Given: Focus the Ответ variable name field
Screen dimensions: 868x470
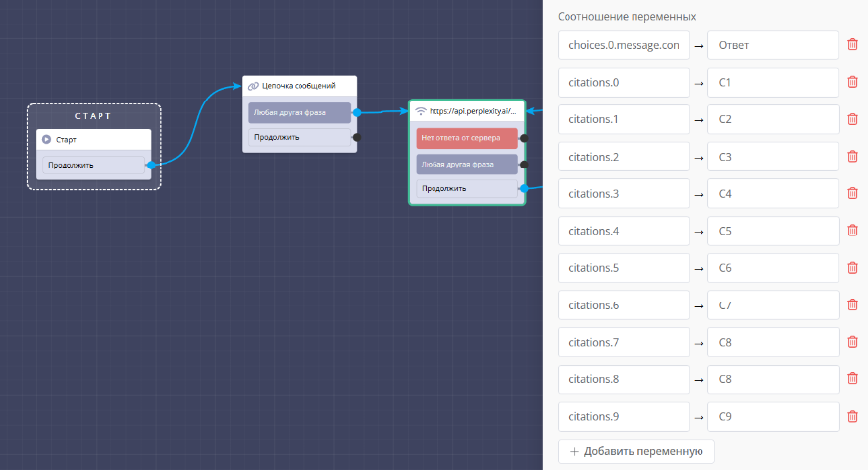Looking at the screenshot, I should 772,45.
